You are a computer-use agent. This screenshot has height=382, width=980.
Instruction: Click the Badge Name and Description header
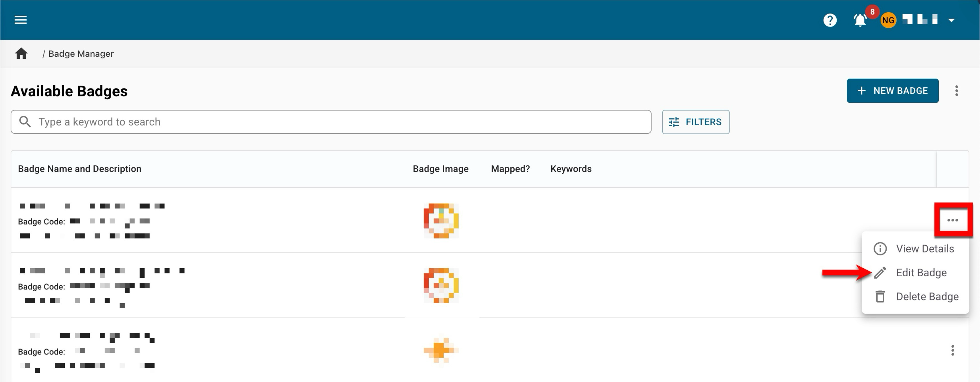point(79,169)
